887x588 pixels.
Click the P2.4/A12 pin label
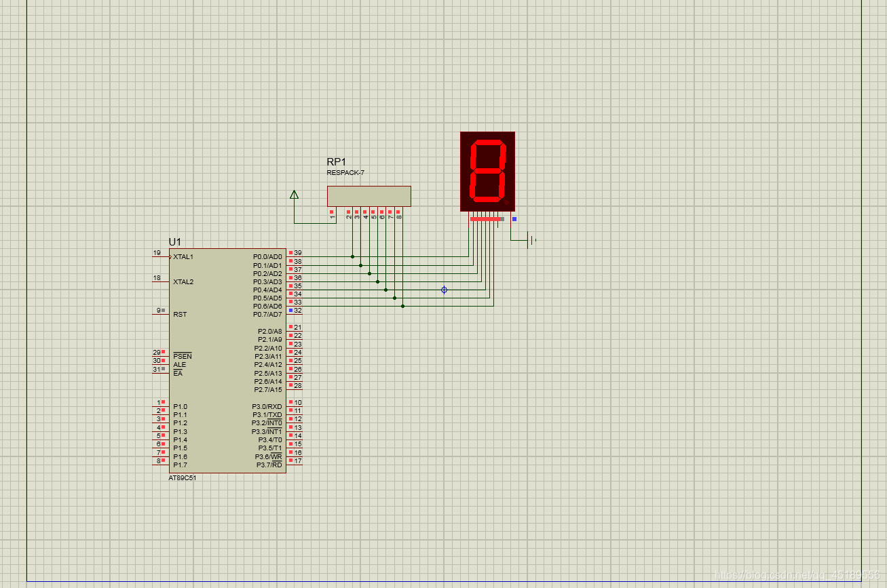pos(268,365)
